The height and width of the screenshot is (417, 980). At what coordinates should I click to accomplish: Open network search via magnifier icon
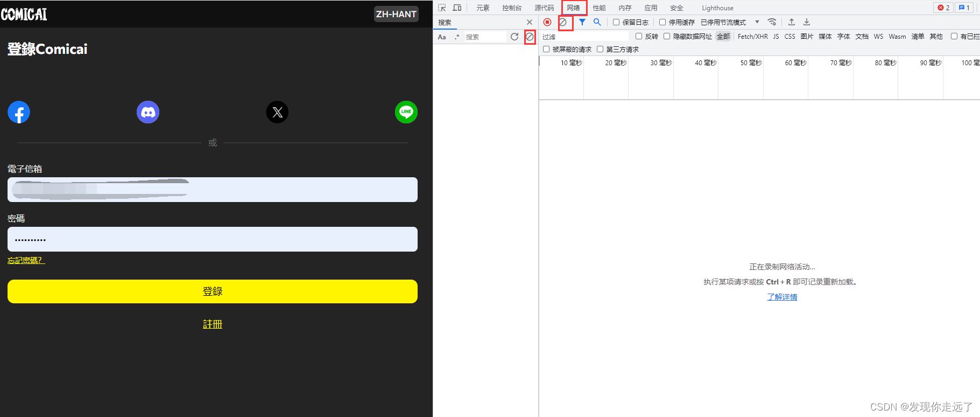pyautogui.click(x=597, y=22)
